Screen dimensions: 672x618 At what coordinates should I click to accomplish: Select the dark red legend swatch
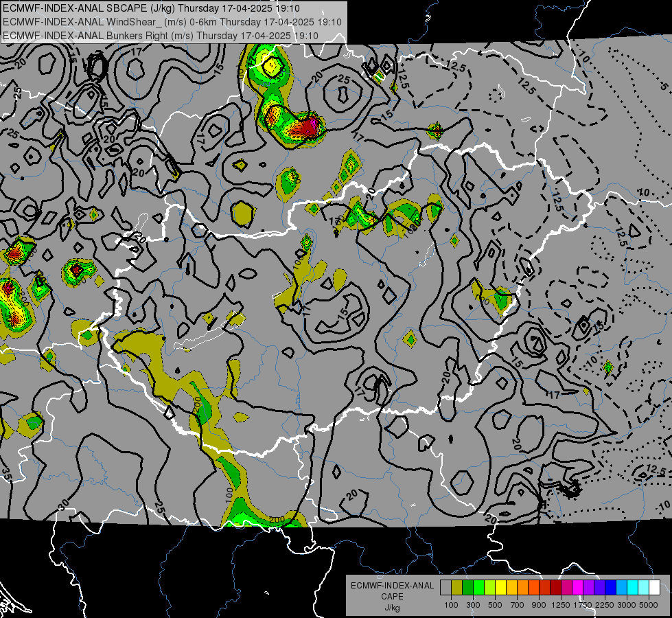pos(556,587)
